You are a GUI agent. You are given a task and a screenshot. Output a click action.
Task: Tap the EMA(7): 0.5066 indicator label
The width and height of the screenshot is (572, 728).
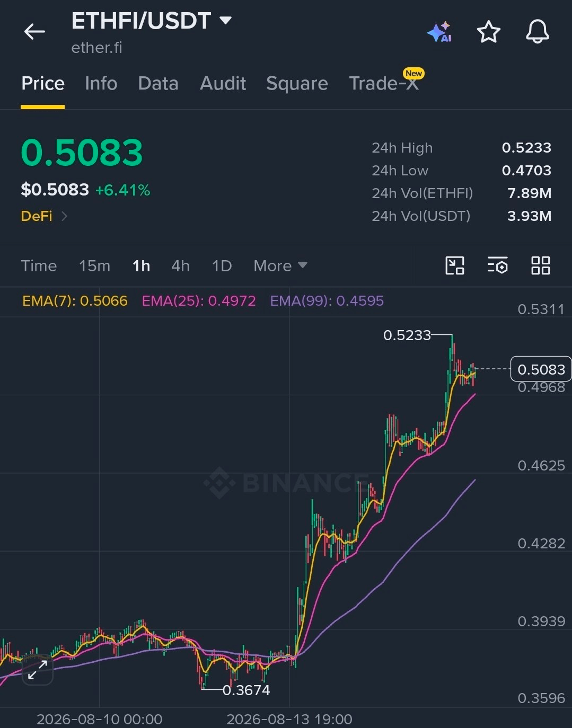[x=75, y=301]
